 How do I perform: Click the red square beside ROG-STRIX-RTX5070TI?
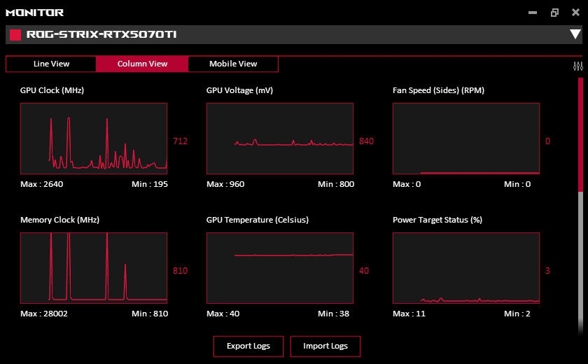click(15, 34)
